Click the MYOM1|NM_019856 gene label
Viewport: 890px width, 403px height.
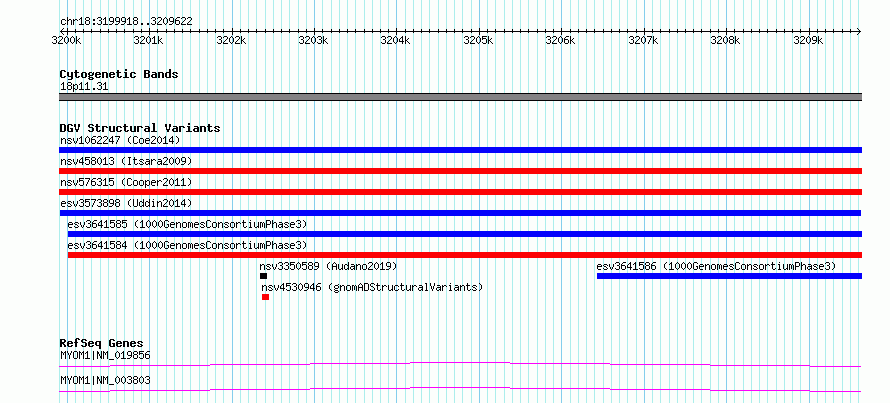[x=105, y=356]
